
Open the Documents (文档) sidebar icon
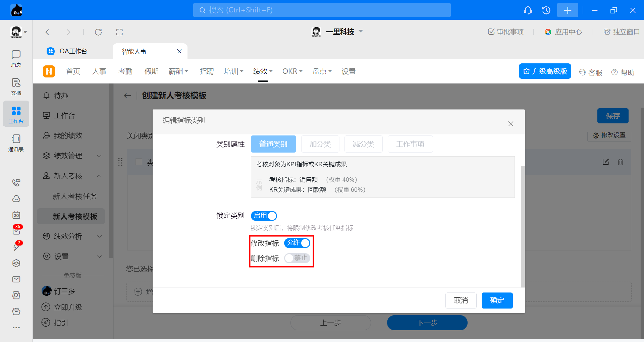tap(16, 87)
